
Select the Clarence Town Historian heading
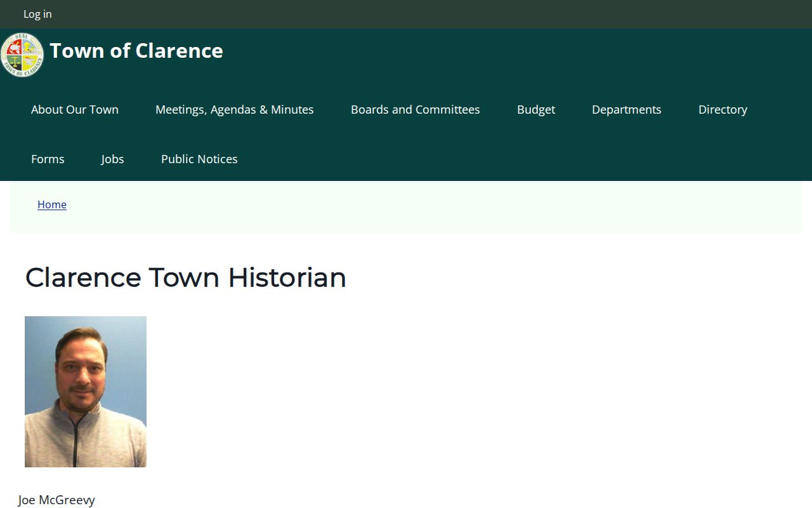[x=186, y=277]
